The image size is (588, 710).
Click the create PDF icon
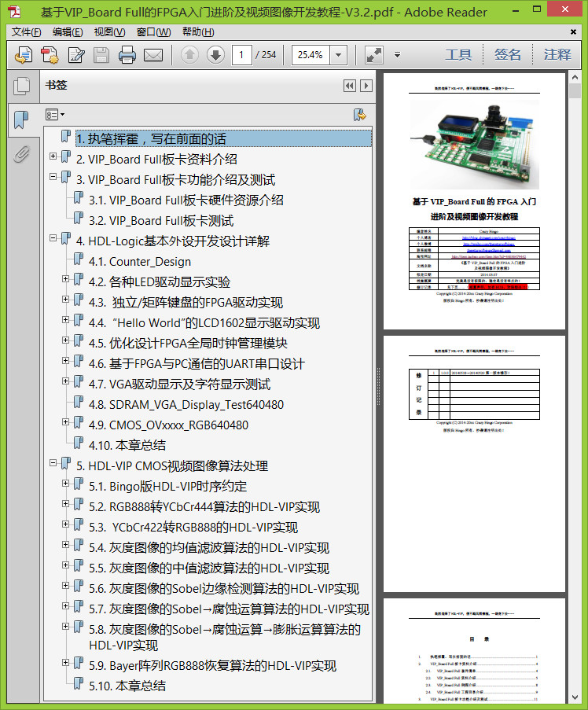[24, 55]
